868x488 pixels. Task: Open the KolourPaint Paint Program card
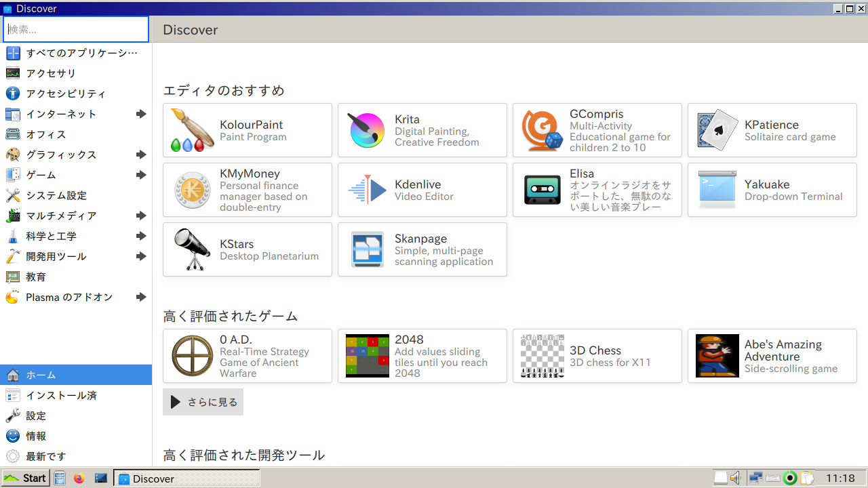tap(248, 130)
